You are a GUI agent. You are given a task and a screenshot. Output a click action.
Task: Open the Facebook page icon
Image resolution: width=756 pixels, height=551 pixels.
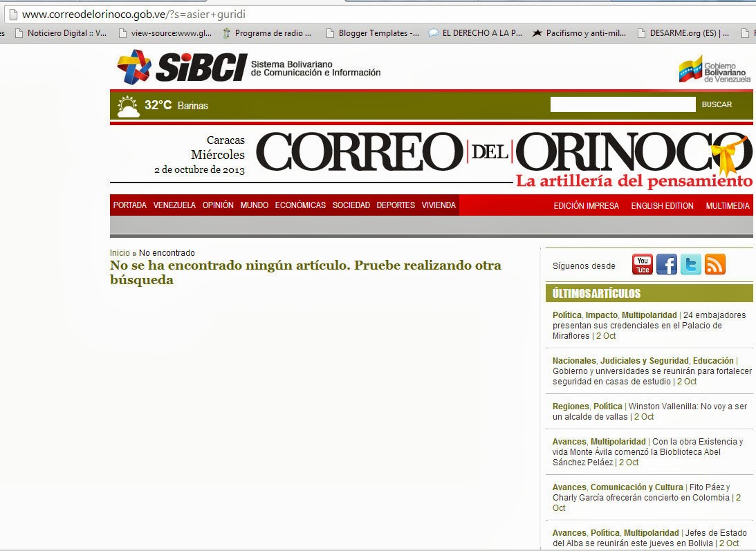pyautogui.click(x=666, y=264)
